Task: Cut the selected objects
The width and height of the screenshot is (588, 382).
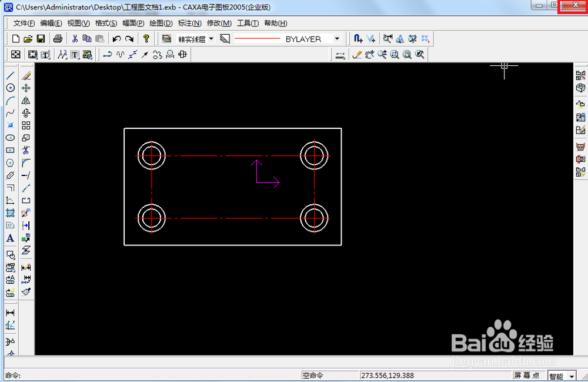Action: coord(75,39)
